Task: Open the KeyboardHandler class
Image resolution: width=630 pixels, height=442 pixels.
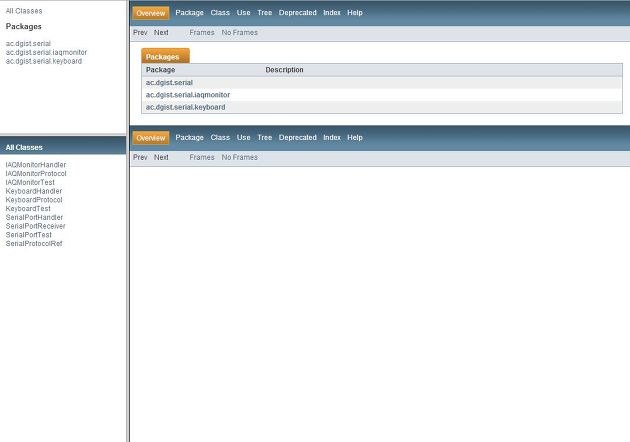Action: 34,191
